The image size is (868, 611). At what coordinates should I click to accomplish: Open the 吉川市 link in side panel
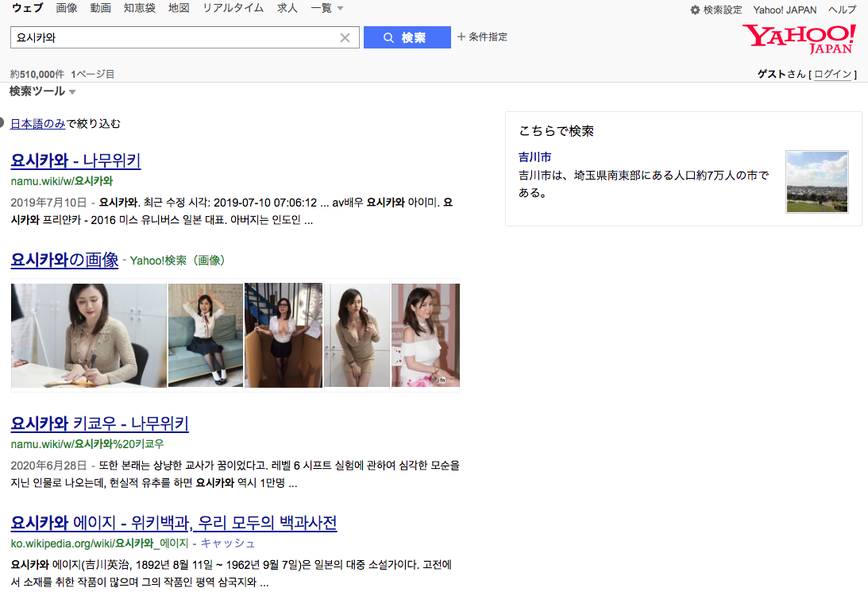534,157
